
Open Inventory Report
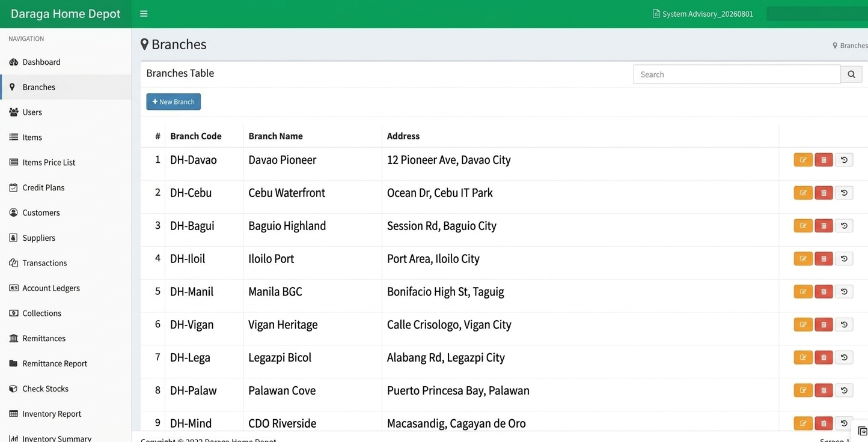(x=66, y=414)
